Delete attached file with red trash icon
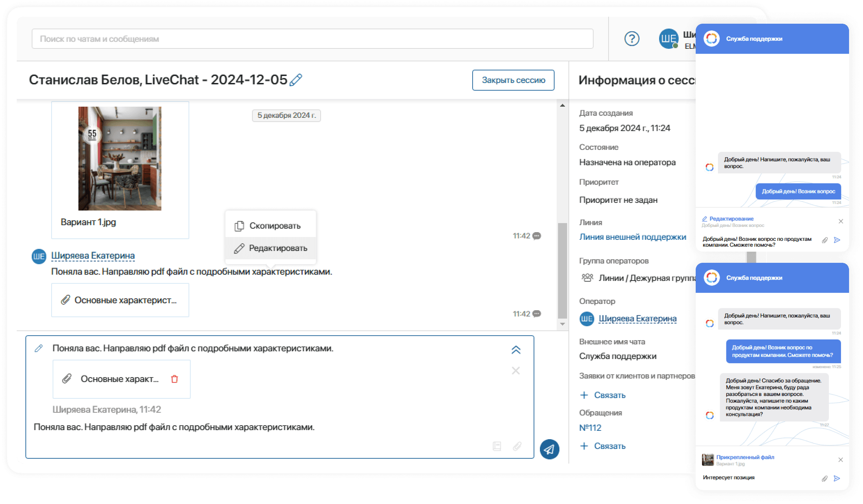Image resolution: width=863 pixels, height=504 pixels. click(175, 379)
